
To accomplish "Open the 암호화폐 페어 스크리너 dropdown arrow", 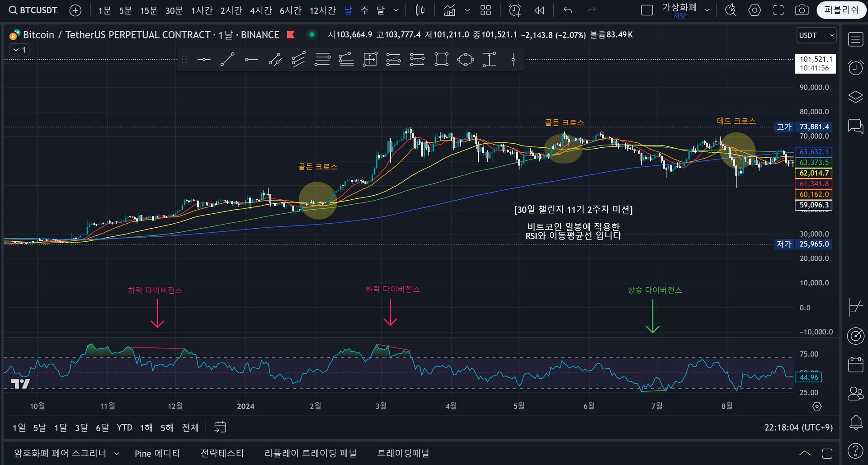I will tap(117, 453).
